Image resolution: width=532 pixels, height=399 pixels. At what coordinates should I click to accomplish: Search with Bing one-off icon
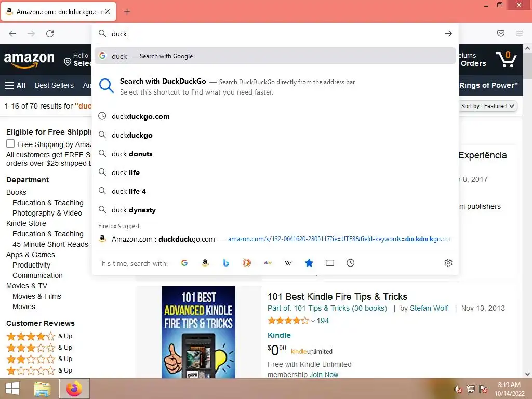[x=225, y=263]
